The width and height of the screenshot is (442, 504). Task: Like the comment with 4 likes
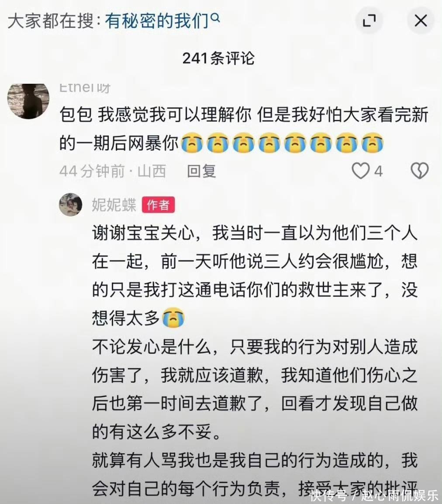click(360, 171)
